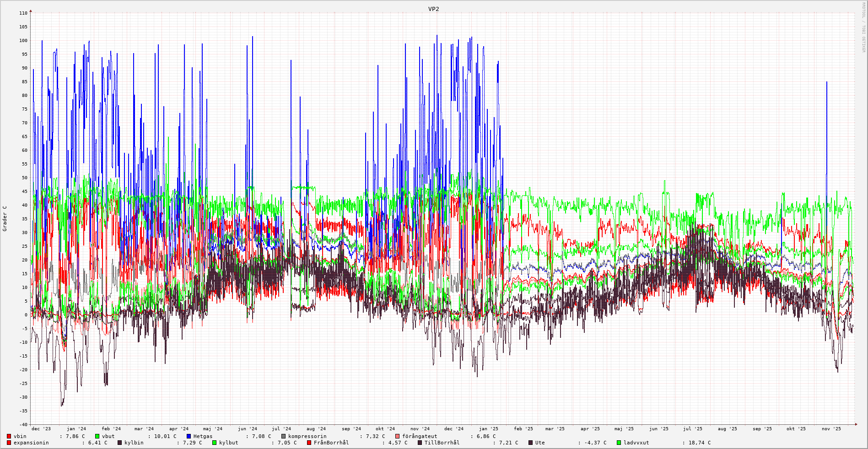Screen dimensions: 868x449
Task: Click the VP2 graph title
Action: pyautogui.click(x=433, y=9)
